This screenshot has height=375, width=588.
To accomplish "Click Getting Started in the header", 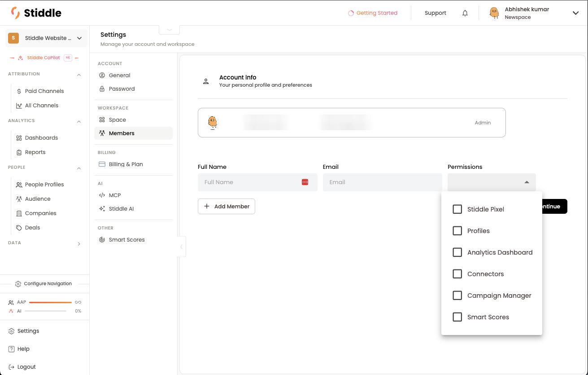I will pyautogui.click(x=373, y=13).
